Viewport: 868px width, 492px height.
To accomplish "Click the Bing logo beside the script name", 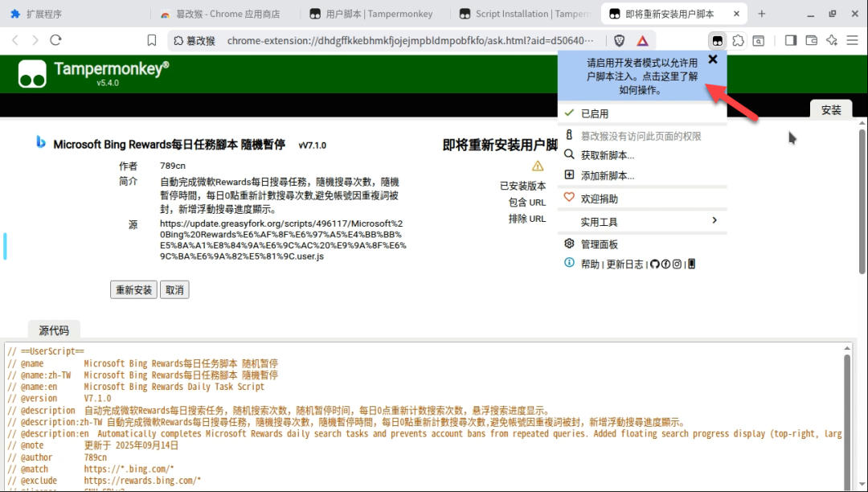I will click(x=41, y=142).
